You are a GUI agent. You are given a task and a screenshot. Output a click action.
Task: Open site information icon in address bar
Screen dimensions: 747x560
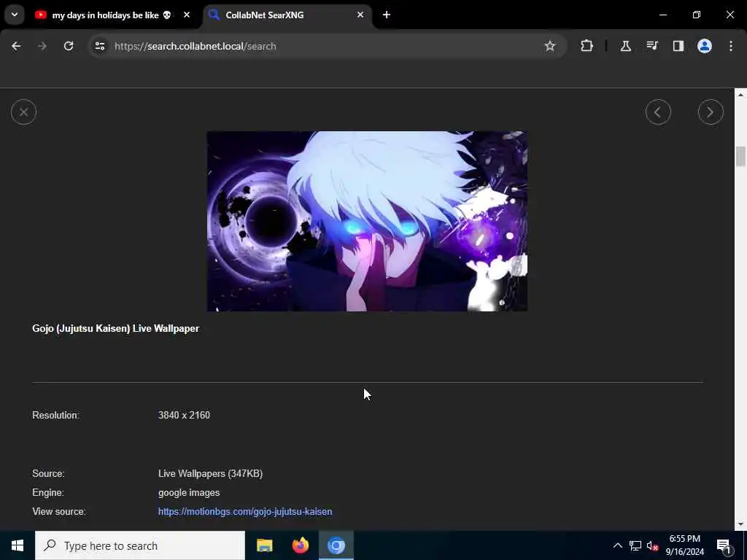(99, 46)
